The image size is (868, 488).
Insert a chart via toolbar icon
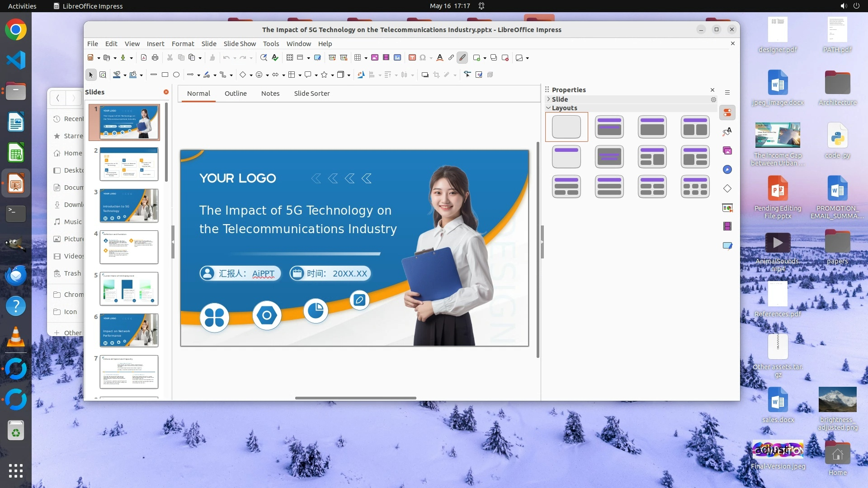(x=397, y=58)
